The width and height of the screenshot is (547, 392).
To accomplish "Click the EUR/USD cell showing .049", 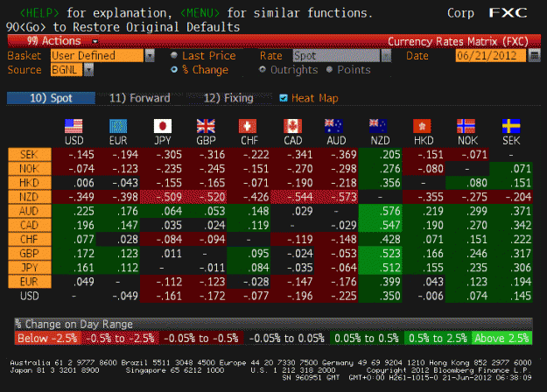I will tap(74, 282).
